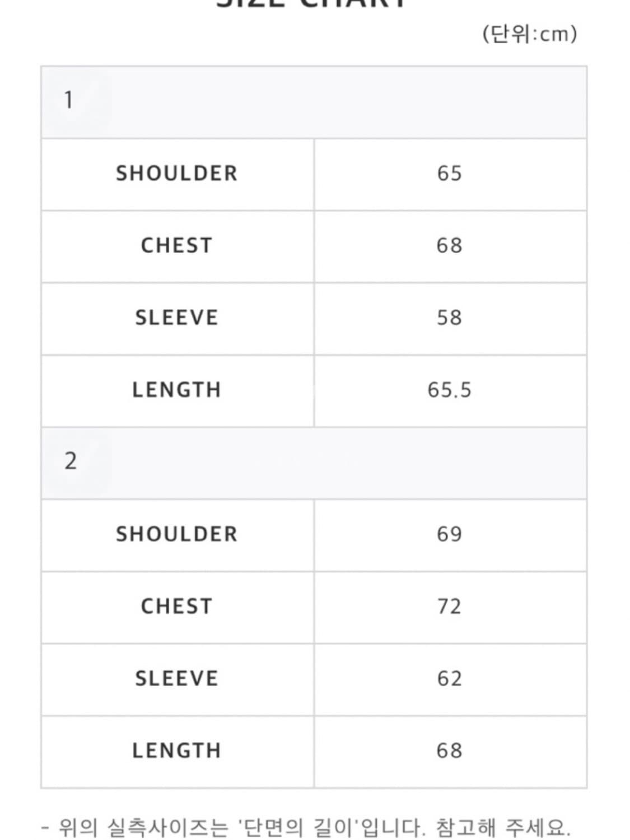Select the shoulder value 69
Screen dimensions: 630x840
450,534
